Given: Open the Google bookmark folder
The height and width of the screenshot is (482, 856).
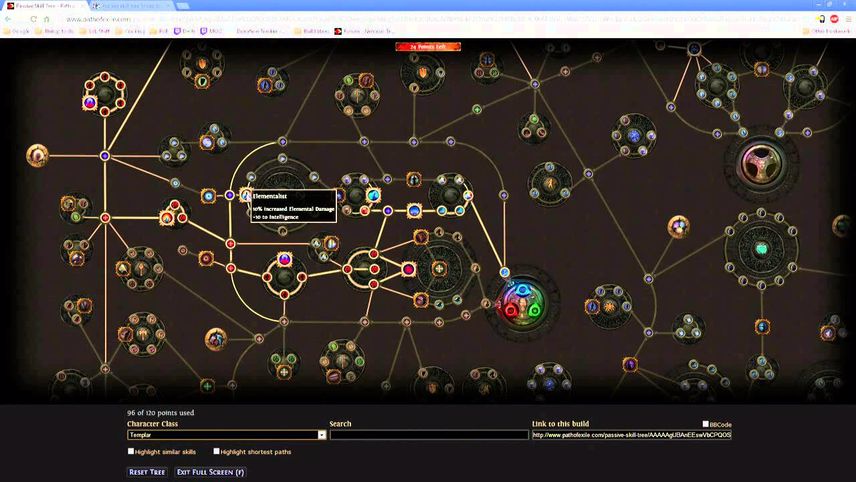Looking at the screenshot, I should coord(16,31).
